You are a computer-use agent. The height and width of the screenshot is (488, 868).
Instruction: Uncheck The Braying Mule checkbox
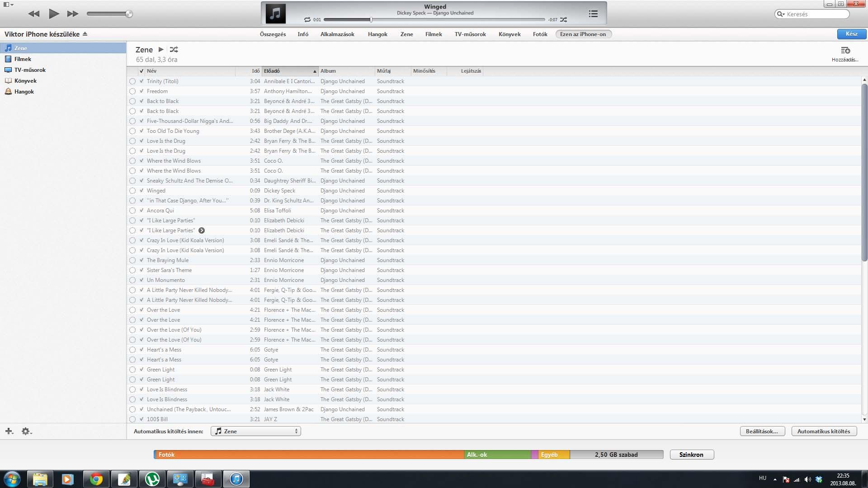click(x=142, y=260)
